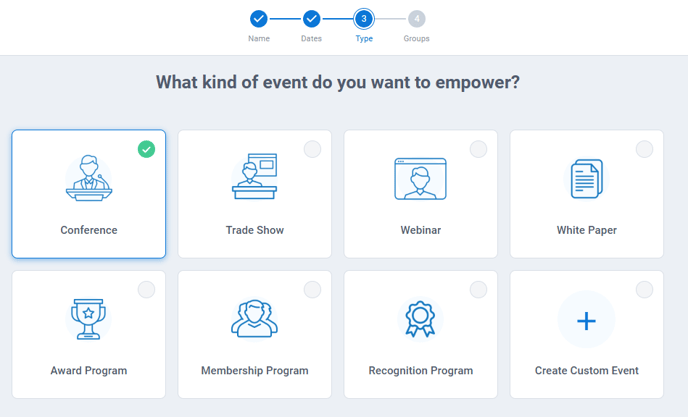Choose the Recognition Program label
Screen dimensions: 688x417
click(x=421, y=370)
